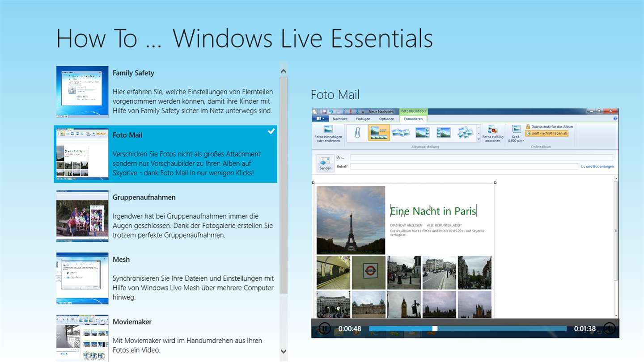Click Fotos hinzufügen oder entfernen
The image size is (644, 362).
pyautogui.click(x=328, y=134)
